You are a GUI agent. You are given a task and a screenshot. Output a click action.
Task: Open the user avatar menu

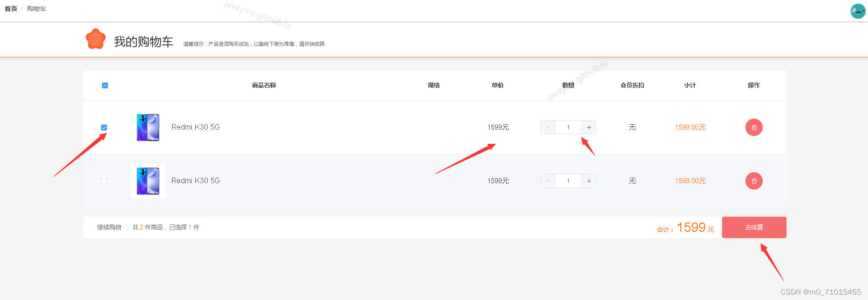point(857,11)
